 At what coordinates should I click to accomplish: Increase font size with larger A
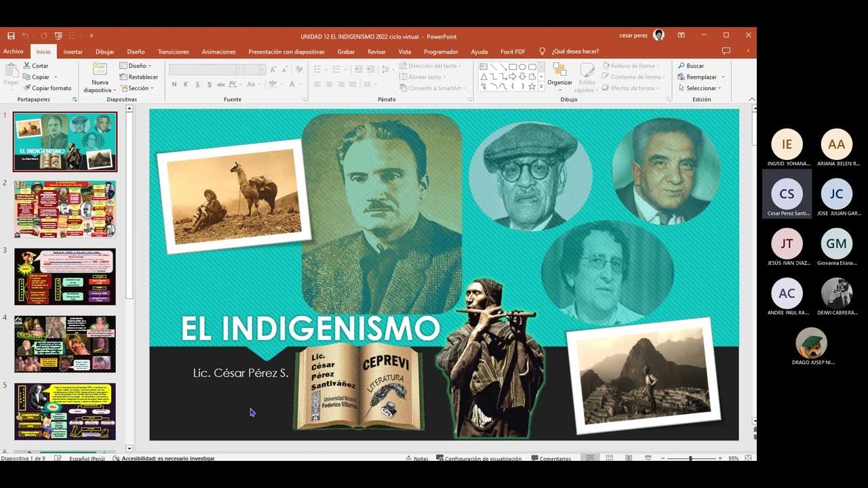[273, 69]
